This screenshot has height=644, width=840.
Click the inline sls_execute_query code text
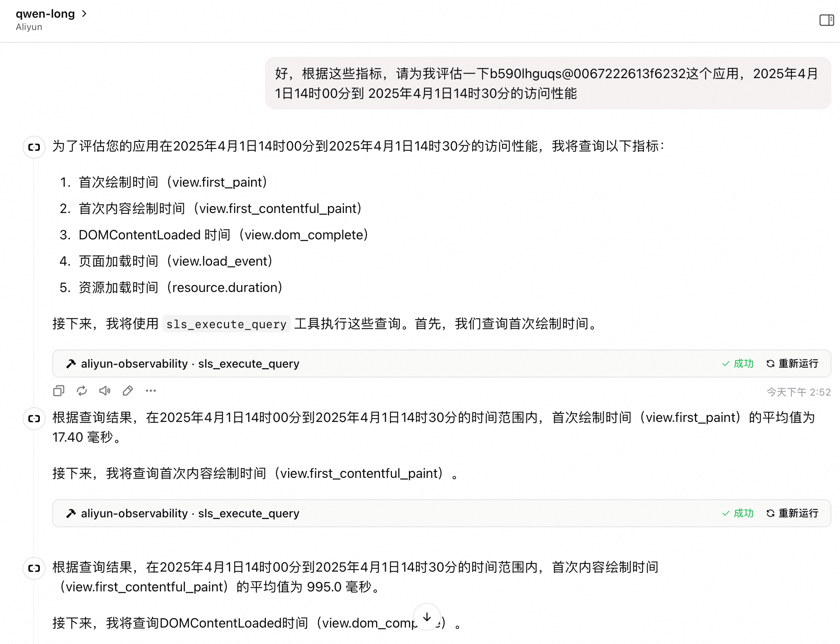click(x=226, y=324)
